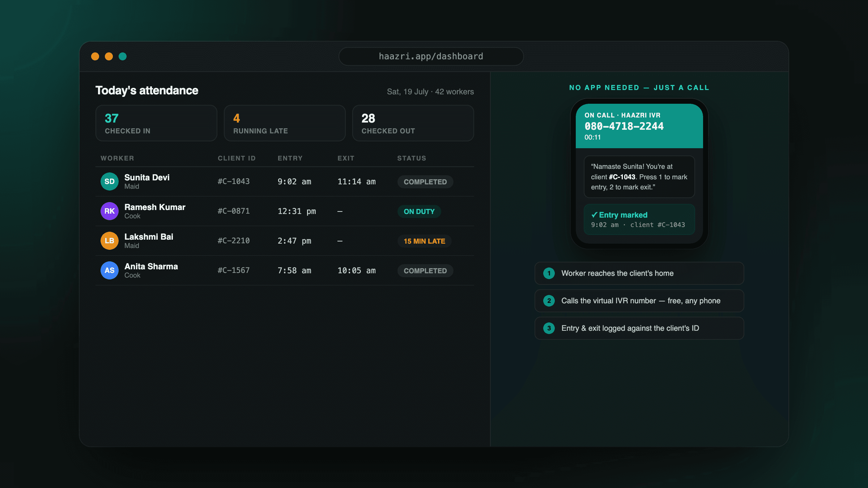868x488 pixels.
Task: Click the Exit column header
Action: click(x=346, y=158)
